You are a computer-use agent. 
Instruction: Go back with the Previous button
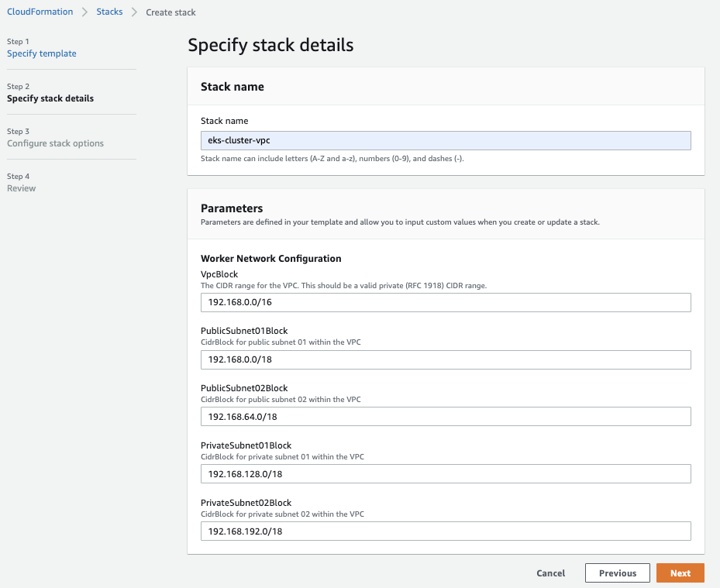(618, 573)
